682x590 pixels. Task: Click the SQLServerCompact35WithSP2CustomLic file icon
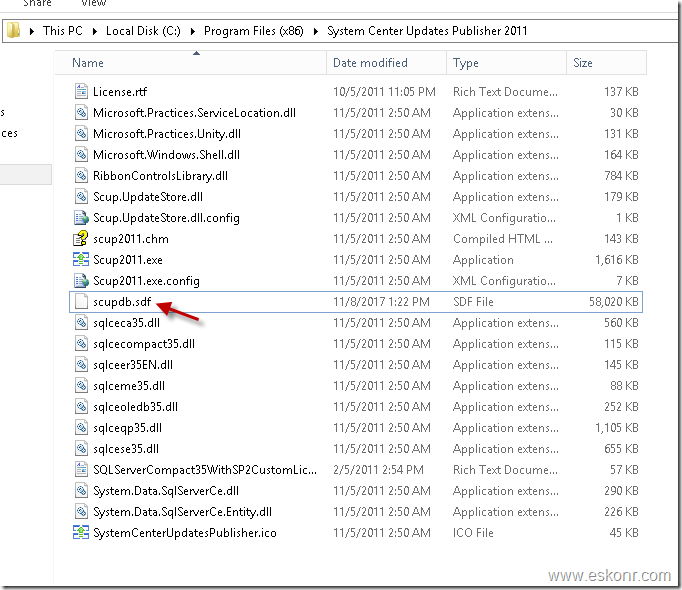[81, 469]
